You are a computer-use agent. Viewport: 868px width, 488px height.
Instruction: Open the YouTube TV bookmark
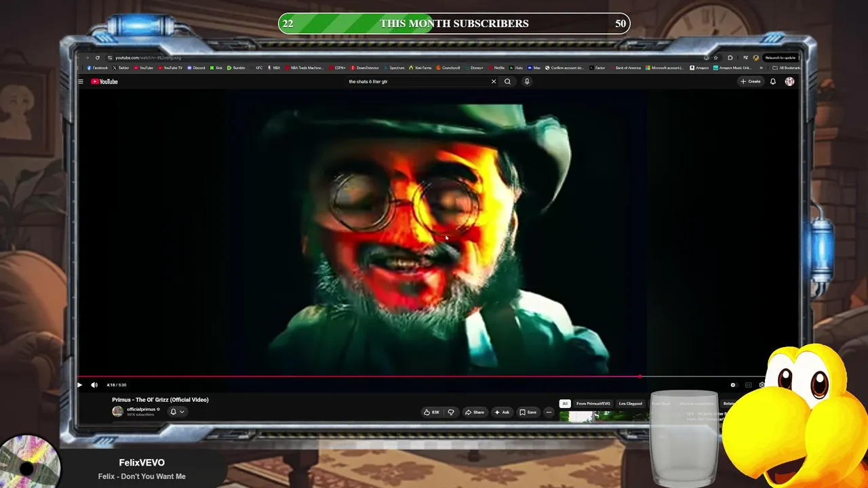coord(170,68)
